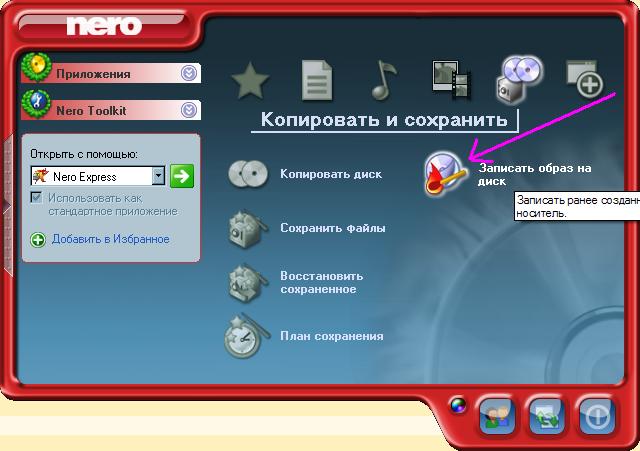Open the Favorites star category

tap(250, 80)
